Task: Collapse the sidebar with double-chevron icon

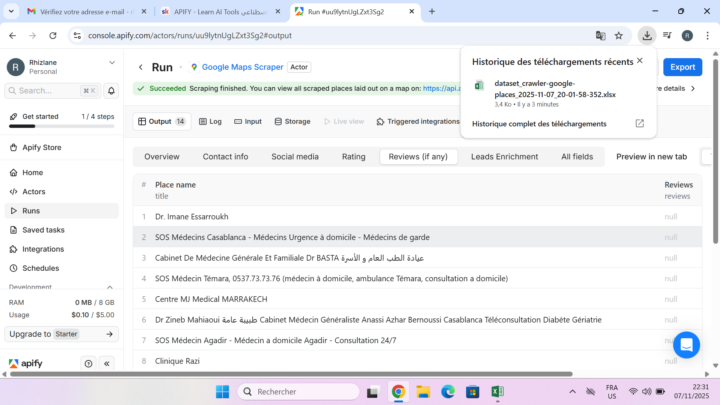Action: [107, 364]
